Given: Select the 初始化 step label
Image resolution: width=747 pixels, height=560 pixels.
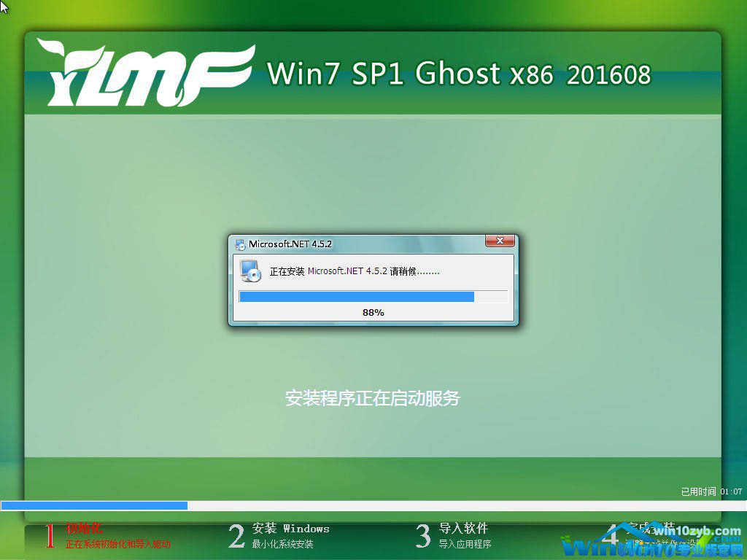Looking at the screenshot, I should pos(85,529).
